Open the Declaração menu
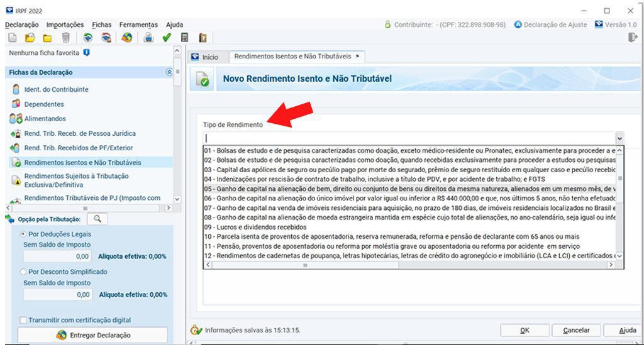The width and height of the screenshot is (644, 345). pyautogui.click(x=22, y=25)
